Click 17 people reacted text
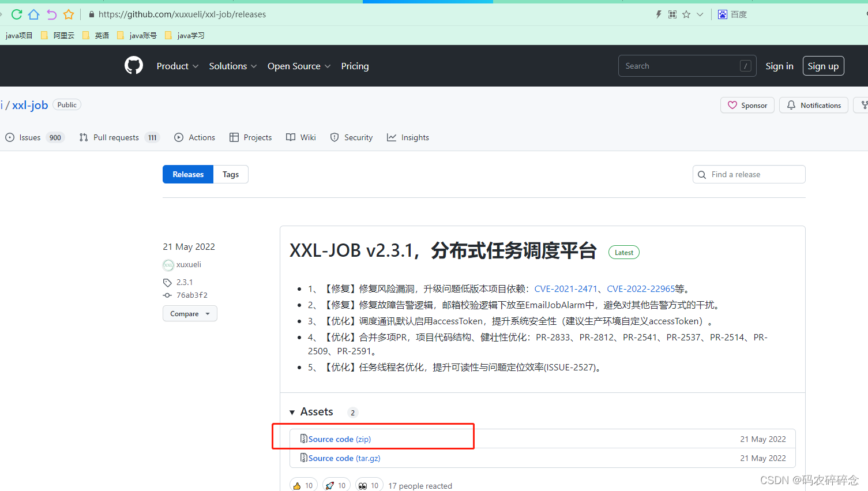Viewport: 868px width, 491px height. pyautogui.click(x=420, y=486)
